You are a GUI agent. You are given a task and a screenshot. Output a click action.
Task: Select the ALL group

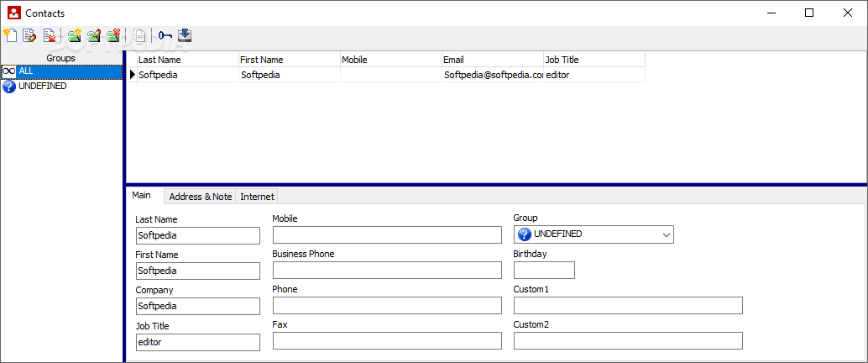point(61,71)
